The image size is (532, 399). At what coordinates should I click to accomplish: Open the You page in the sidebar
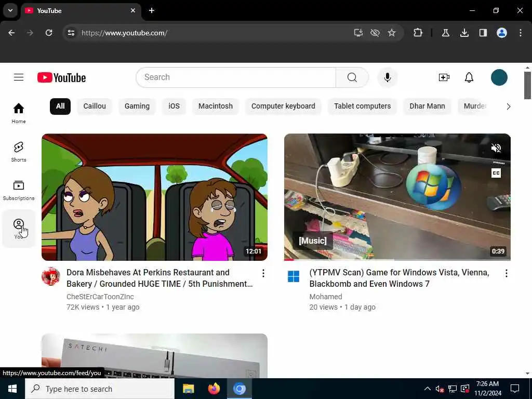click(19, 229)
